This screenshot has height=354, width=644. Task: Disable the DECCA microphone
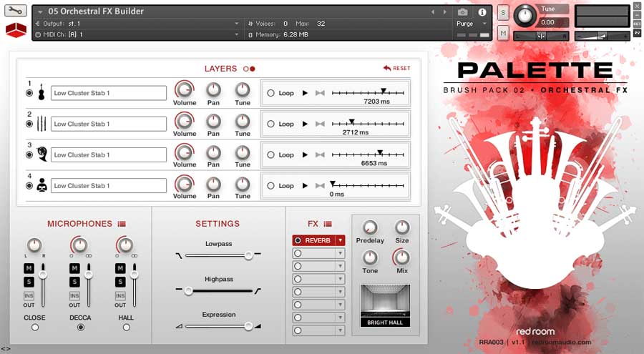coord(81,328)
